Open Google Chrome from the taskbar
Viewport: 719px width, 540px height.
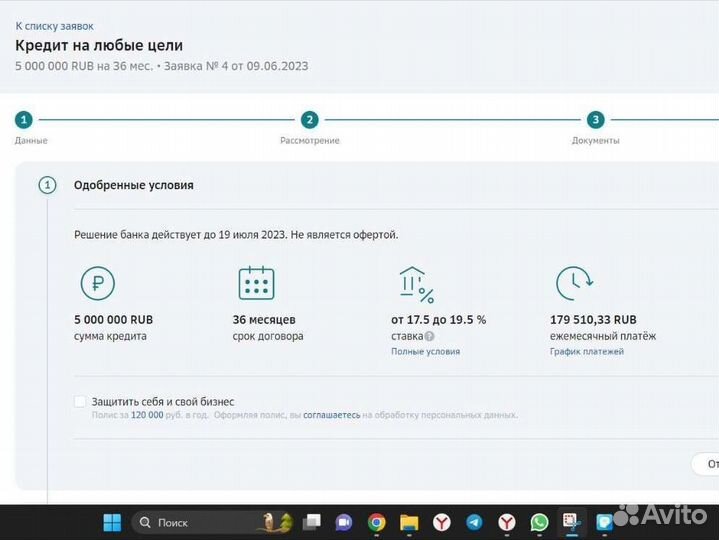376,522
